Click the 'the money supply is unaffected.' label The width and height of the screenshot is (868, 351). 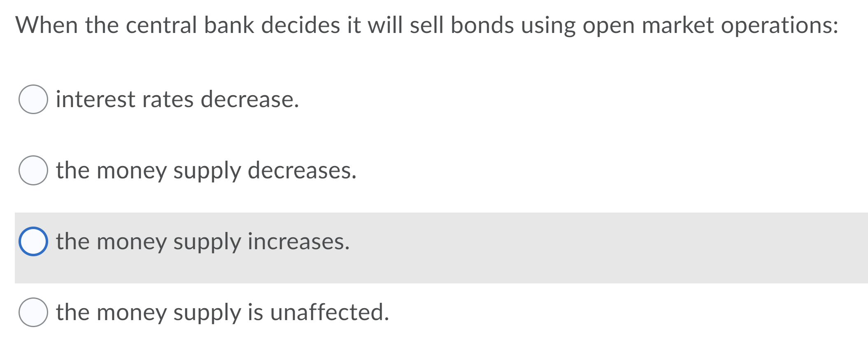point(223,313)
